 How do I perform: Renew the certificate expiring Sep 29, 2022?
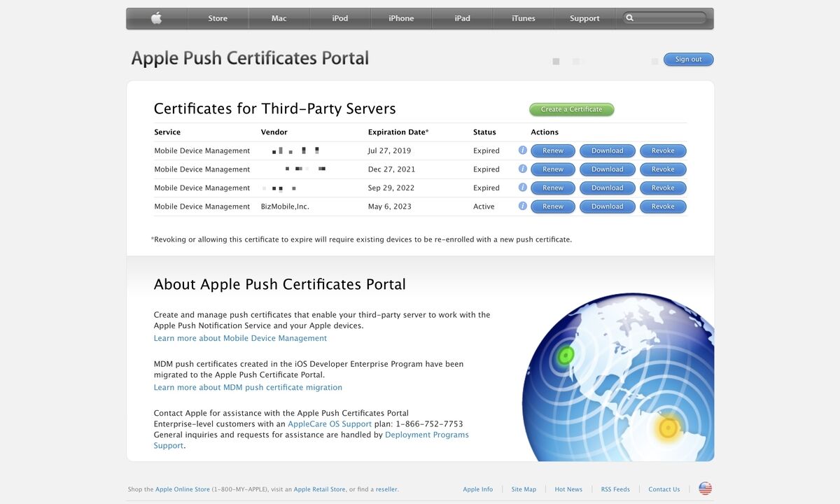553,188
